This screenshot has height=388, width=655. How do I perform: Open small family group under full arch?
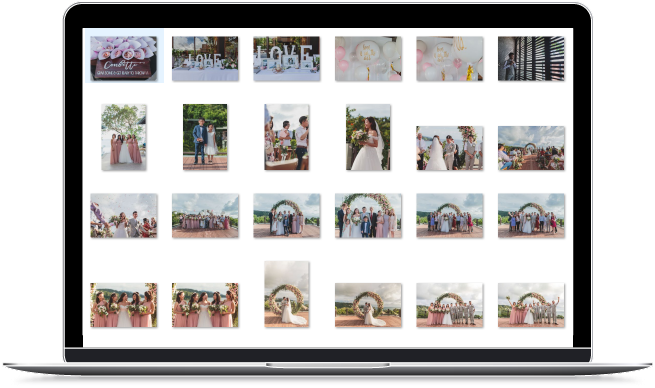click(287, 216)
